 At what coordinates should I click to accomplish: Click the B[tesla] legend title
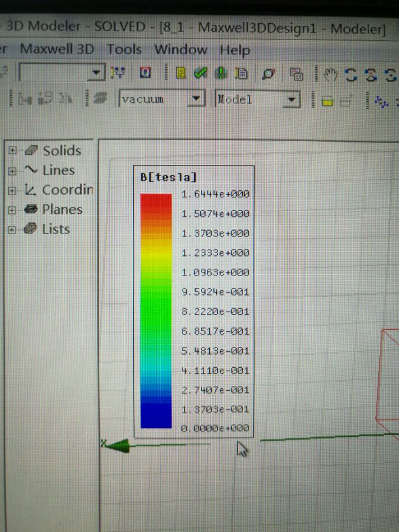click(168, 177)
